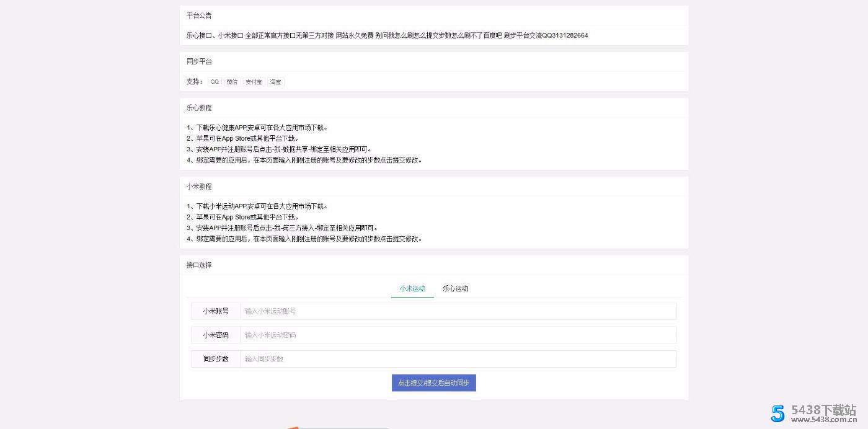The height and width of the screenshot is (429, 868).
Task: Click the 平台公告 panel header
Action: 199,15
